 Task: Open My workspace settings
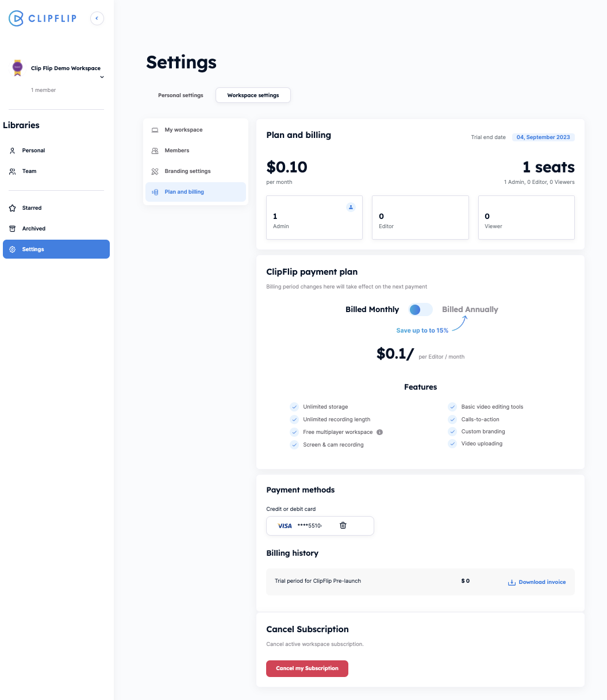pyautogui.click(x=195, y=130)
